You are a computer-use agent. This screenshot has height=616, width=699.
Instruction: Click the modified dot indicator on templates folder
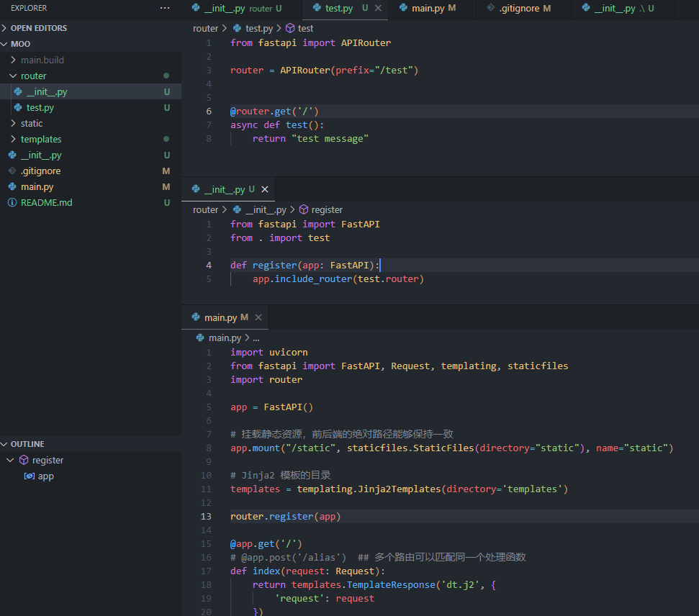click(x=166, y=139)
